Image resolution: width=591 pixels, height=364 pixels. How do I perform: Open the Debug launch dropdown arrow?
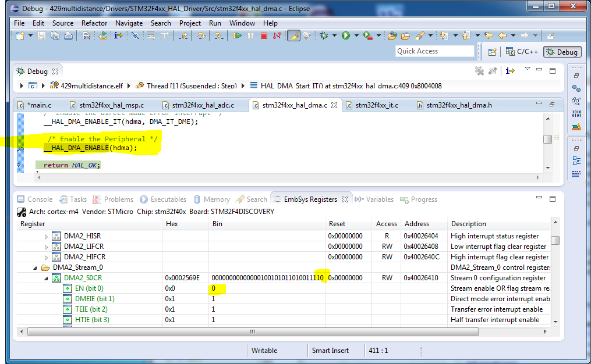(x=334, y=35)
